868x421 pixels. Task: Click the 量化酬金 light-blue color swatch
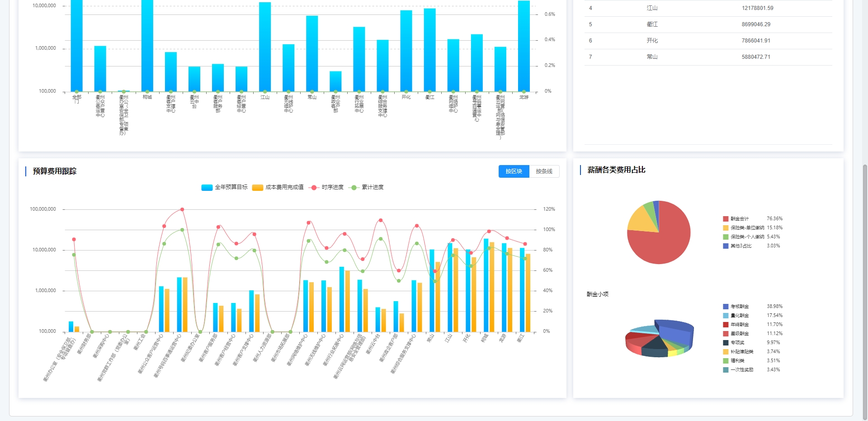click(726, 316)
